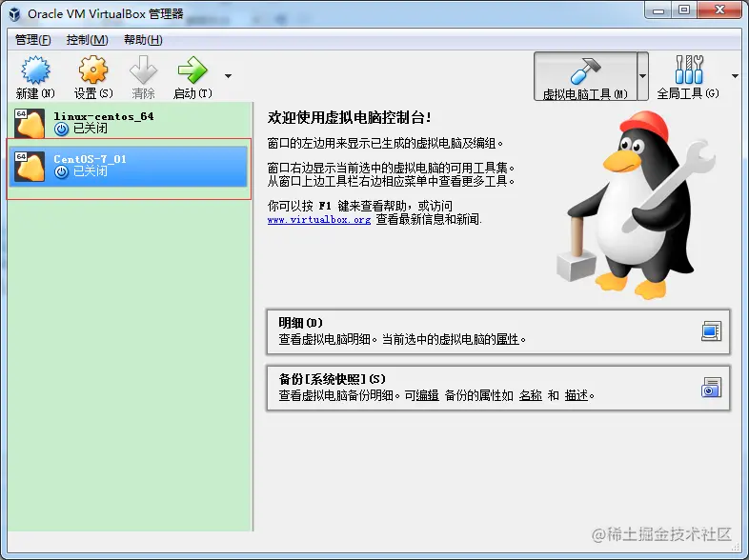Click the CentOS-7_01 OS icon
749x560 pixels.
click(x=30, y=166)
